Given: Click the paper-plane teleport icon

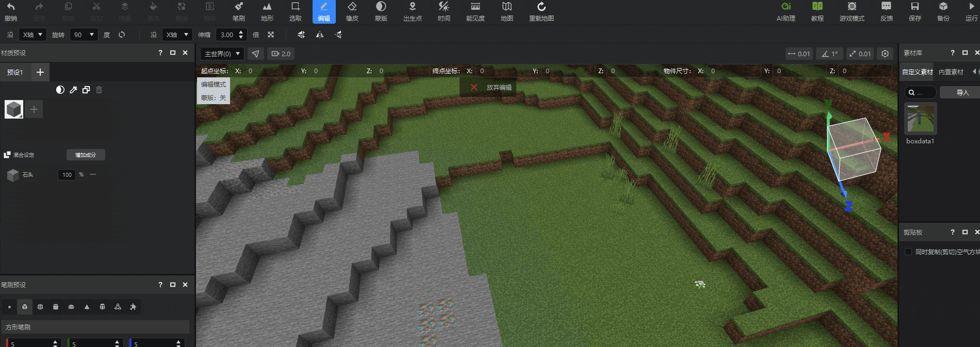Looking at the screenshot, I should 256,54.
